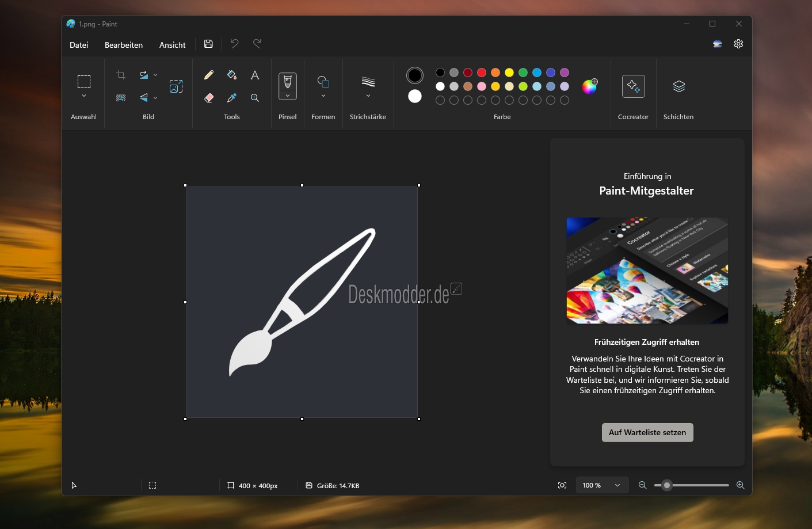Pick the dark red color swatch
The height and width of the screenshot is (529, 812).
(x=468, y=73)
